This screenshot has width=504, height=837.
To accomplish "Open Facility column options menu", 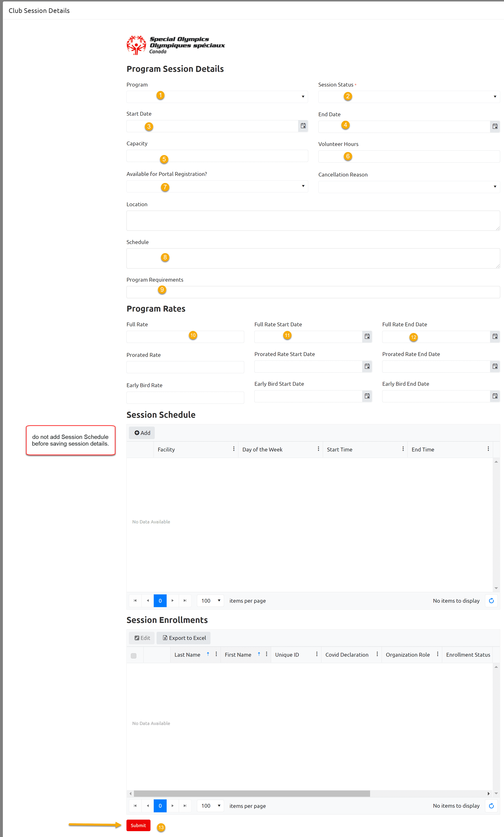I will 234,449.
